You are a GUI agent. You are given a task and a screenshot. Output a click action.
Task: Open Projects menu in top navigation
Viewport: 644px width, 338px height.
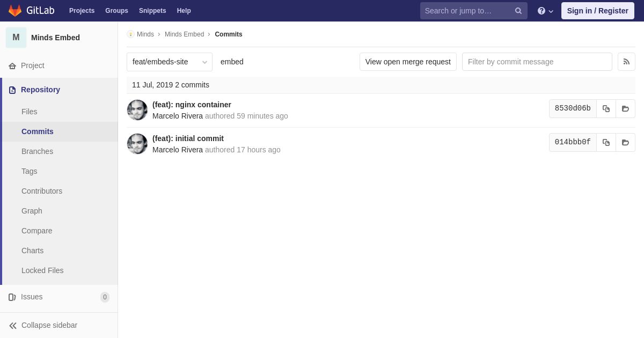(82, 11)
